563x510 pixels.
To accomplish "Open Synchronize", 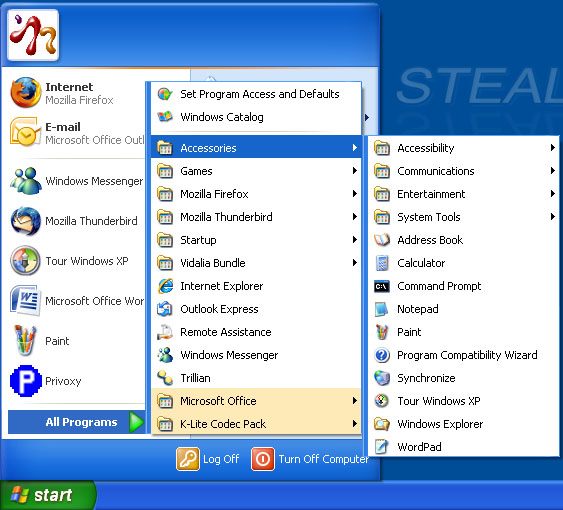I will tap(464, 378).
